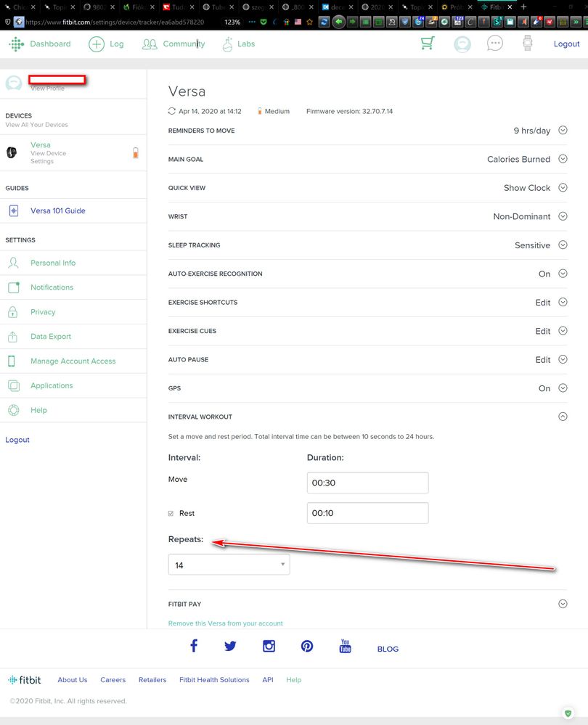Click the Careers footer link
Screen dimensions: 588x725
113,680
